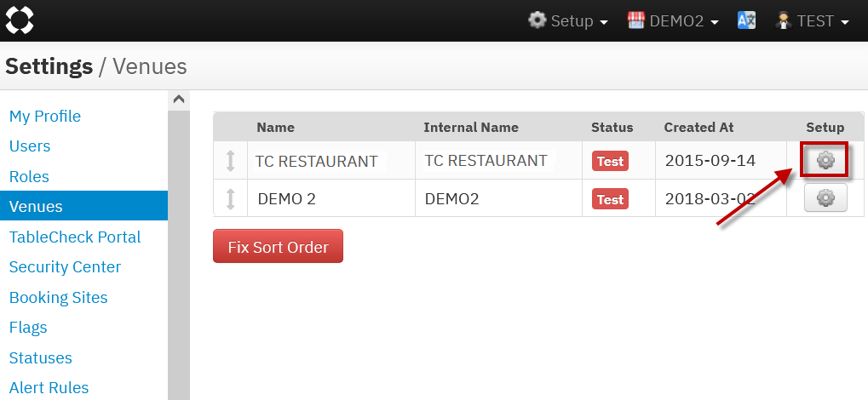868x400 pixels.
Task: Click the Fix Sort Order button
Action: point(278,247)
